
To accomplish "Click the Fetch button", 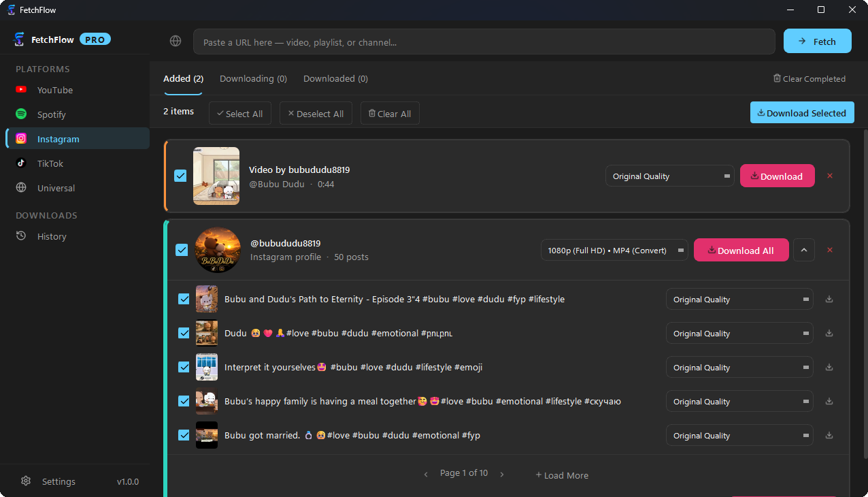I will [x=818, y=41].
